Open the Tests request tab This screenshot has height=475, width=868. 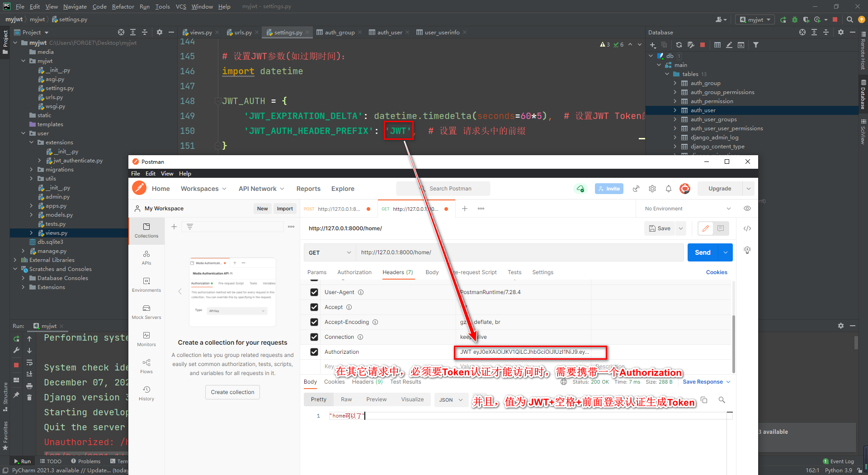[514, 272]
